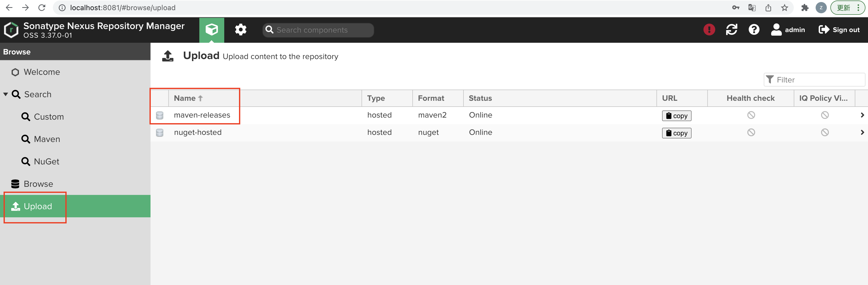View site information icon in address bar
868x285 pixels.
tap(62, 7)
